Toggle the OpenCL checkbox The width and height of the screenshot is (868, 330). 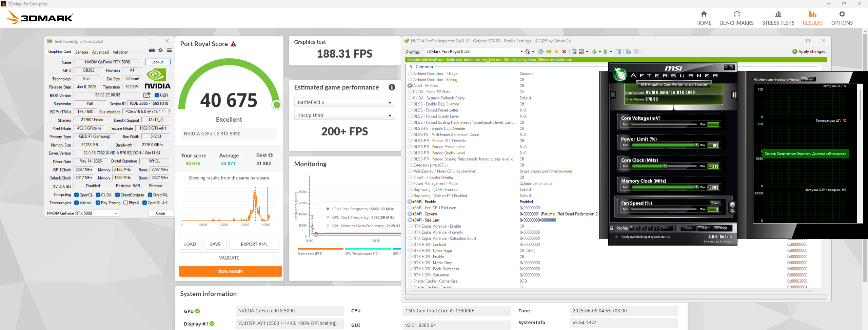pyautogui.click(x=77, y=195)
